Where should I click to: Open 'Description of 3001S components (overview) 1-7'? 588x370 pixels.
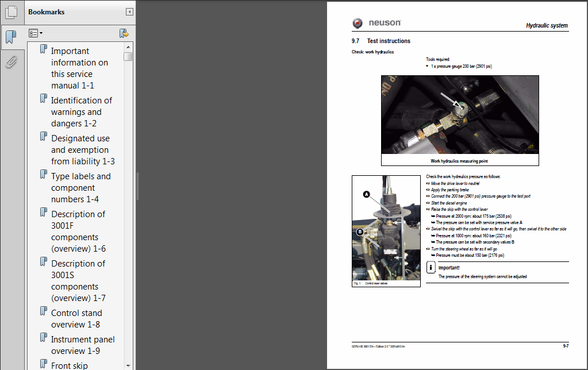point(78,281)
